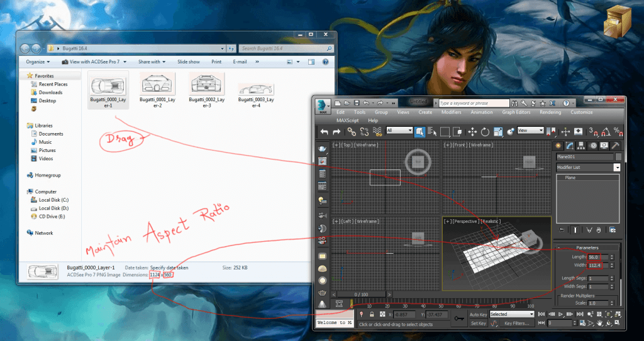Click the Slide show button

click(188, 62)
